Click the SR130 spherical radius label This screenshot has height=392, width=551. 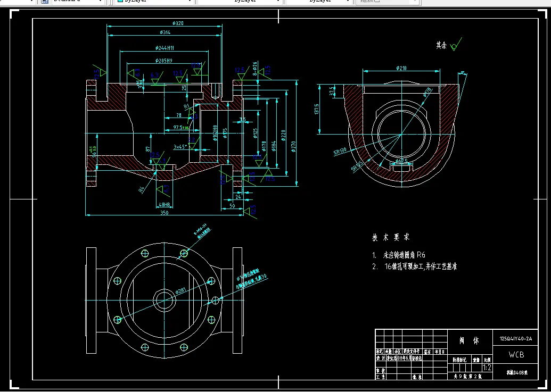(340, 152)
